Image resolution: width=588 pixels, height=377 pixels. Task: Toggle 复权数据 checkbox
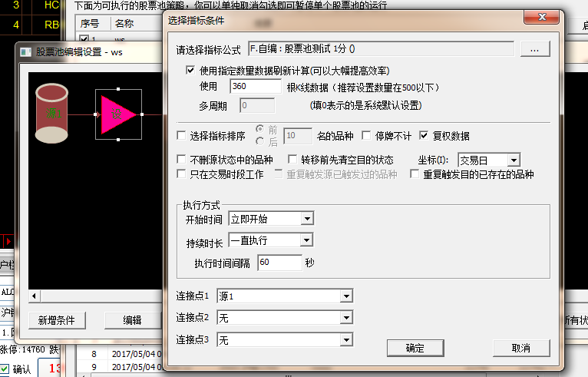click(x=424, y=135)
